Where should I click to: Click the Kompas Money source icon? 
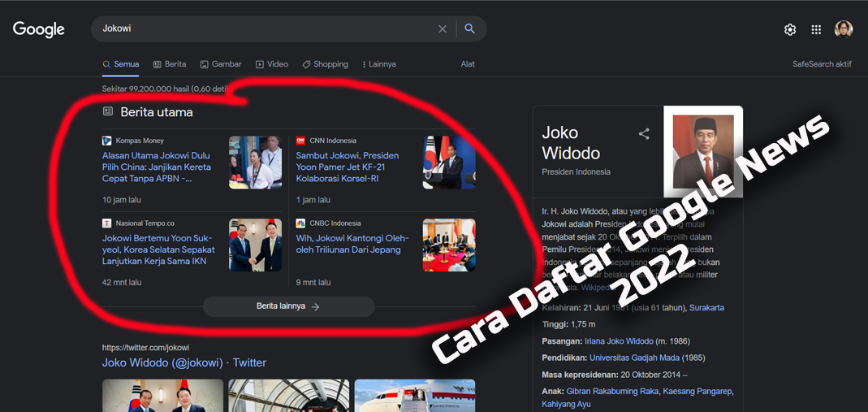pyautogui.click(x=107, y=141)
